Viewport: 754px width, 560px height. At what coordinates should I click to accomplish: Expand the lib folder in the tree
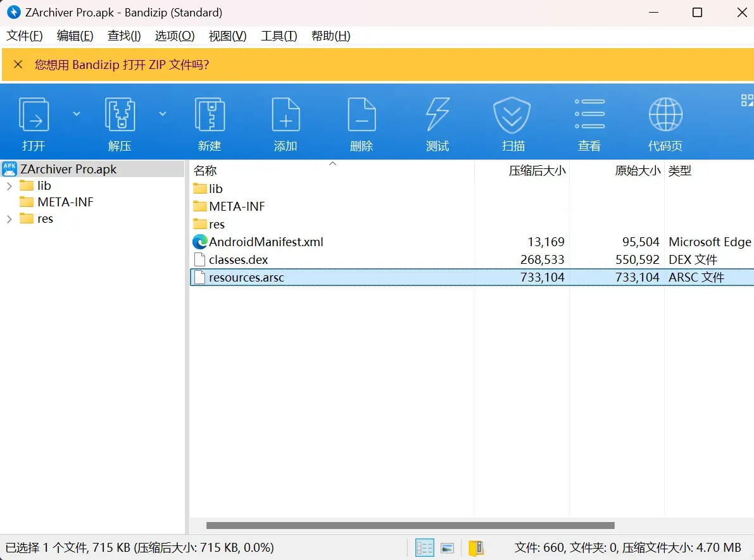9,186
